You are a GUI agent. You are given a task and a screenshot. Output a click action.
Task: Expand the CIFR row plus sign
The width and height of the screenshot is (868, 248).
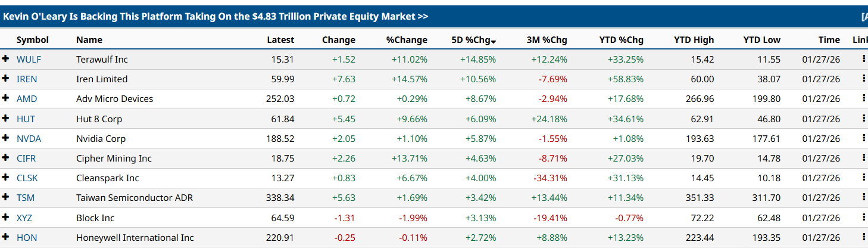pyautogui.click(x=6, y=158)
